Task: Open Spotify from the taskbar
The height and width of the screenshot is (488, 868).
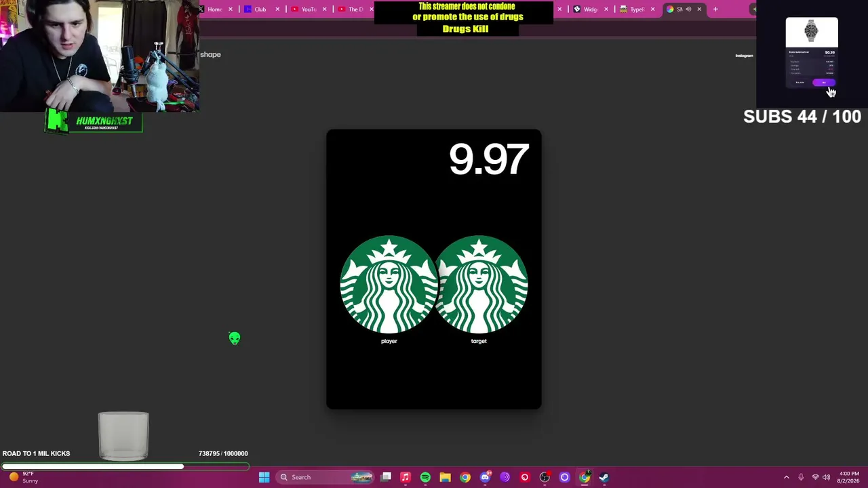Action: (x=425, y=477)
